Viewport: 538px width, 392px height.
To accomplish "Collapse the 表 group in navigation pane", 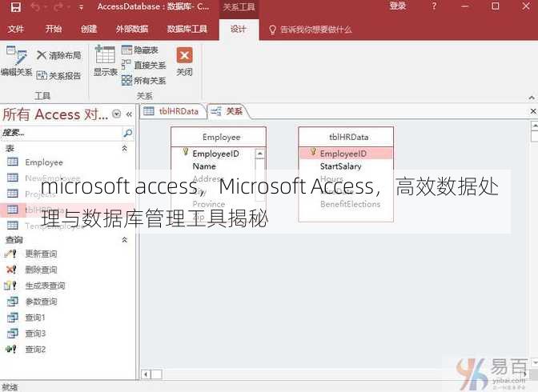I will coord(125,148).
